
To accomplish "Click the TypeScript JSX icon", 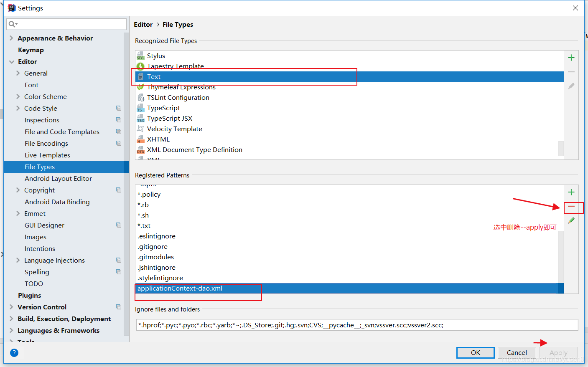I will tap(140, 119).
